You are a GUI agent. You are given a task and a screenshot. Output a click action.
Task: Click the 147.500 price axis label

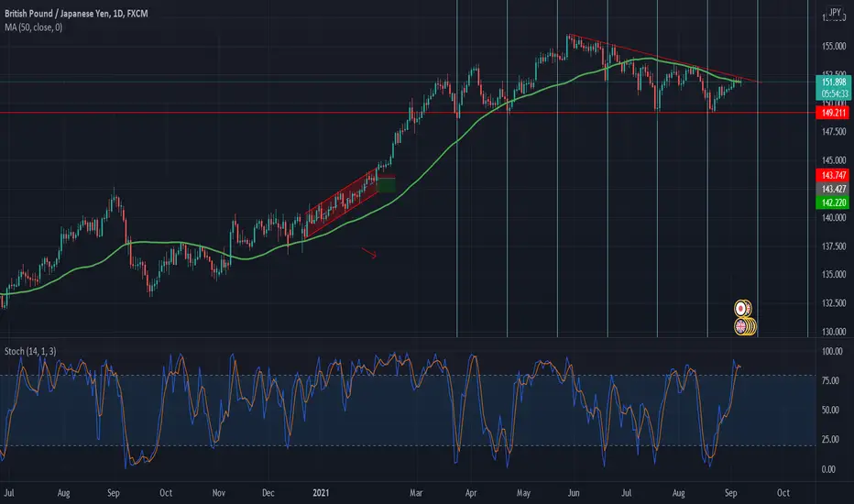(834, 132)
